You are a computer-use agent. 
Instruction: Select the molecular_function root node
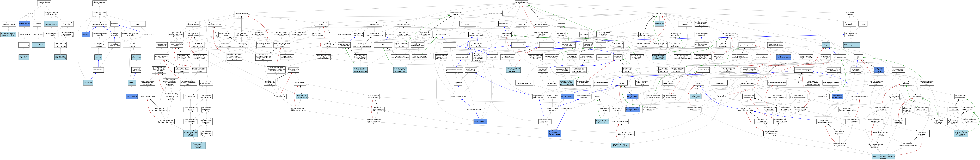[44, 3]
